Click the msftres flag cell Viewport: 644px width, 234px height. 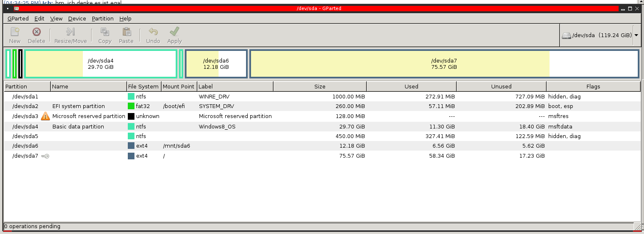[557, 116]
